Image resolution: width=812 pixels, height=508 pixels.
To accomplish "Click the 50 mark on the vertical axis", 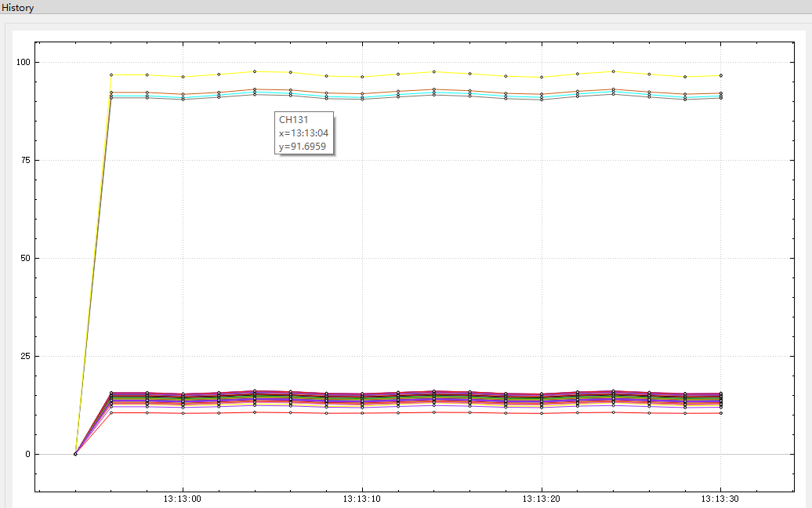I will point(25,256).
